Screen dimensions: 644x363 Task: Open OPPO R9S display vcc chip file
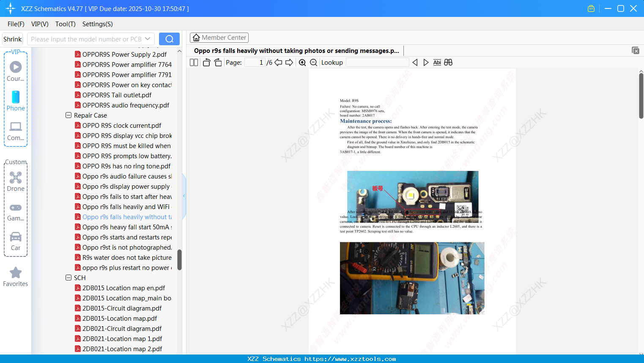pyautogui.click(x=123, y=136)
